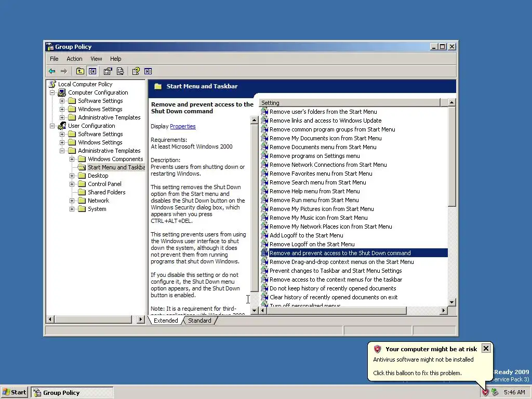Click settings list horizontal scroll right arrow
This screenshot has width=532, height=399.
[x=444, y=311]
